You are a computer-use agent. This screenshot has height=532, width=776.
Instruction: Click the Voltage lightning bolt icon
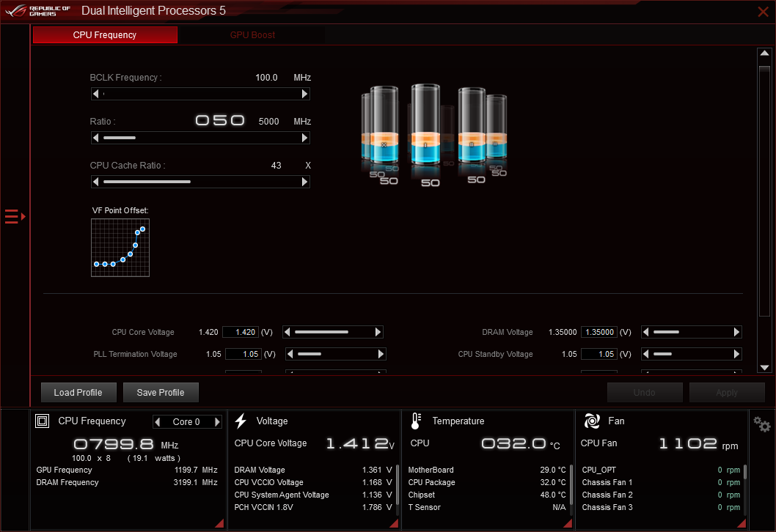(241, 421)
